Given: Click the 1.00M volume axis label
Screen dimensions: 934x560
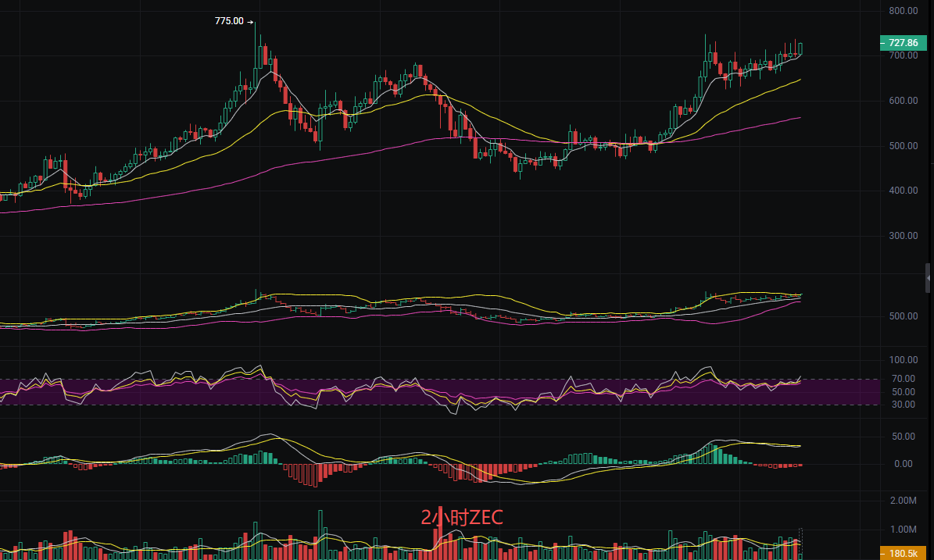Looking at the screenshot, I should pyautogui.click(x=903, y=530).
